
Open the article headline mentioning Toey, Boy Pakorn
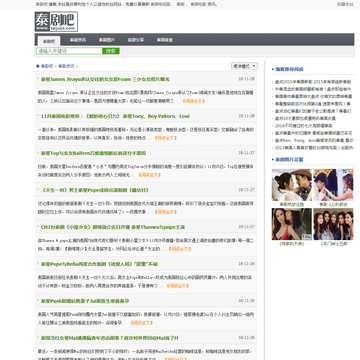(x=115, y=116)
